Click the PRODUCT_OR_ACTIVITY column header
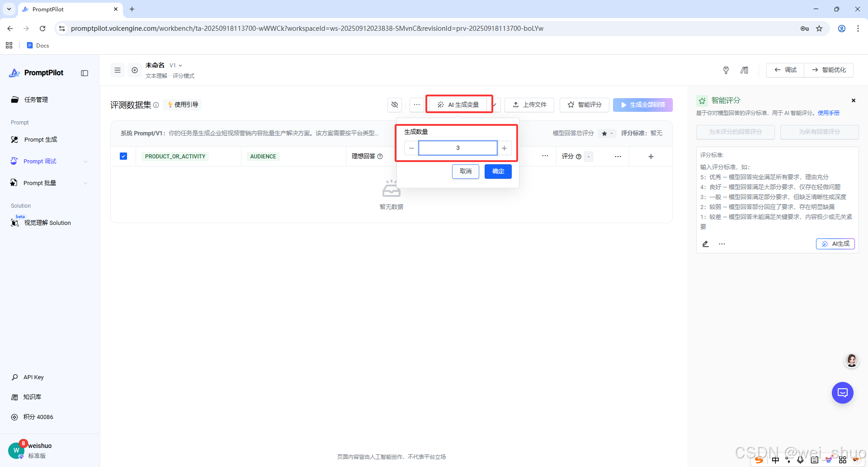Screen dimensions: 868x467 [x=175, y=157]
